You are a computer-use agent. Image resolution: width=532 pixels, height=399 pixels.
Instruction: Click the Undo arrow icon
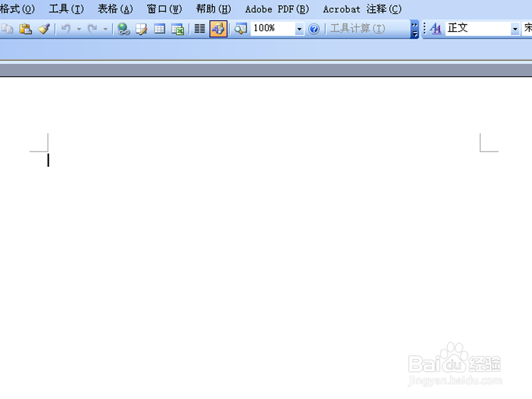pos(66,29)
